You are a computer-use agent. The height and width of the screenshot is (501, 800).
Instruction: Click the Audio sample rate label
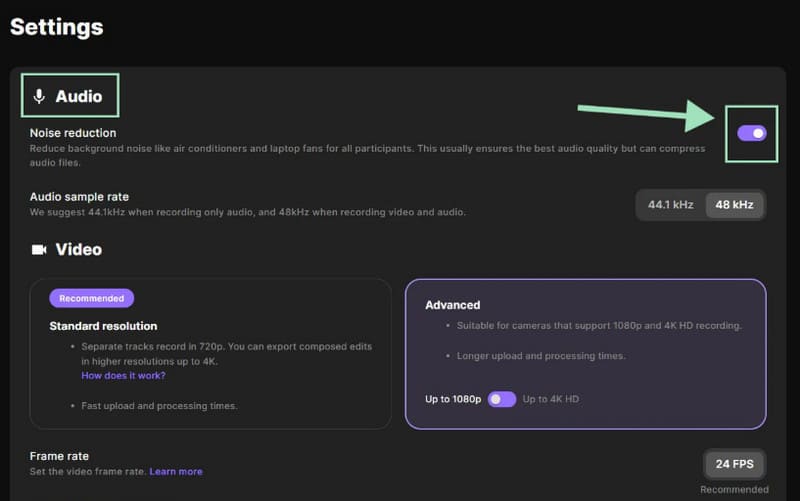(79, 197)
